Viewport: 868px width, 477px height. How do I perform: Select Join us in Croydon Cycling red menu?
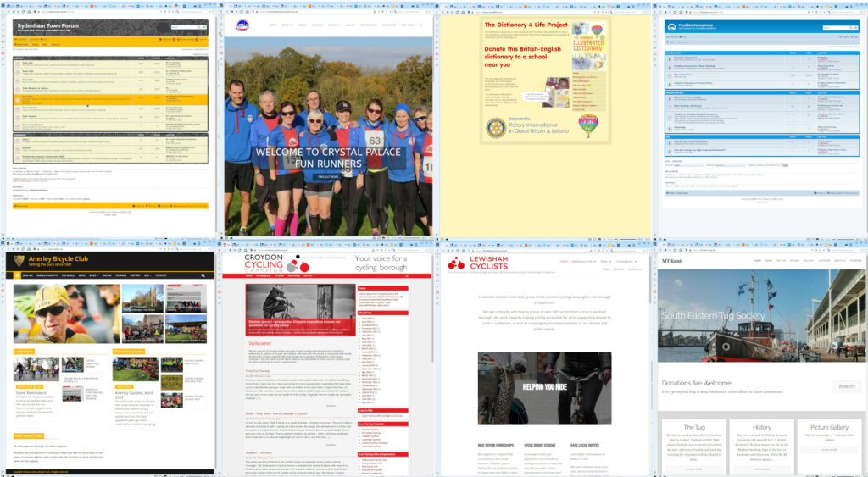click(308, 275)
